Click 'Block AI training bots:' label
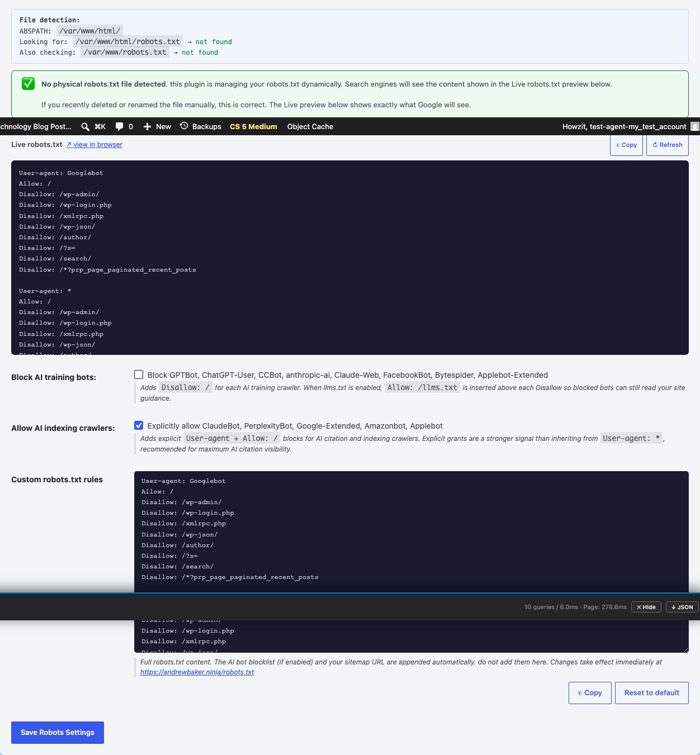 click(54, 377)
